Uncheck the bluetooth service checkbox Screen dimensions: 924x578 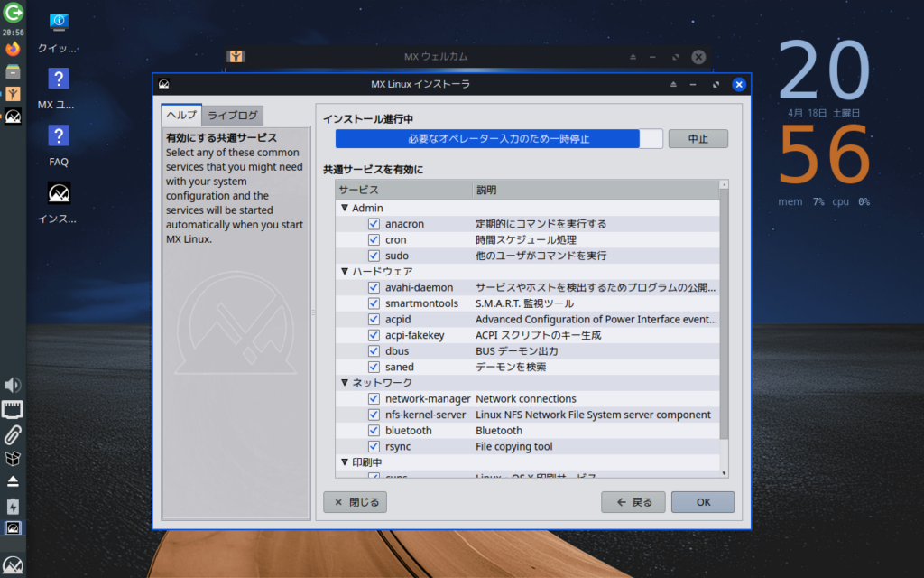(374, 431)
